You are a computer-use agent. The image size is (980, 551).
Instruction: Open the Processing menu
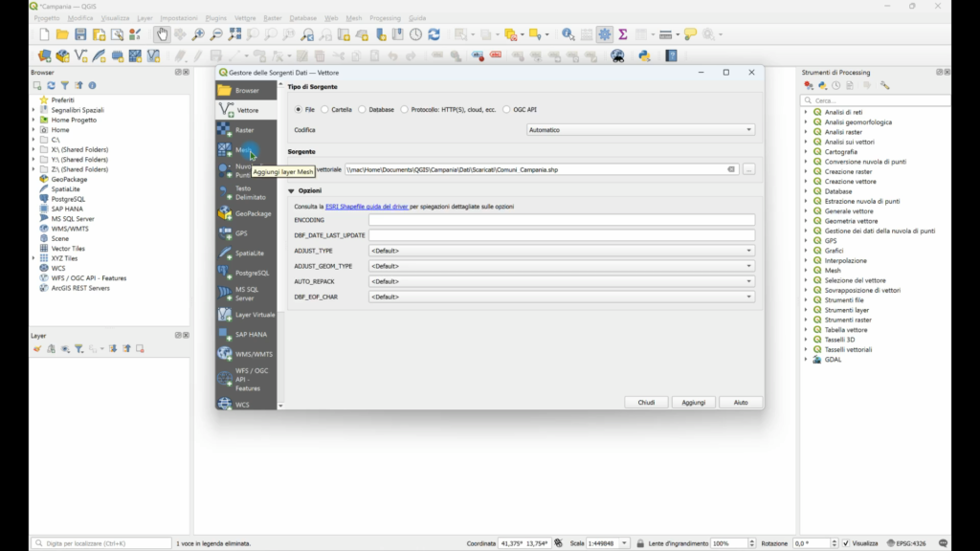coord(385,18)
